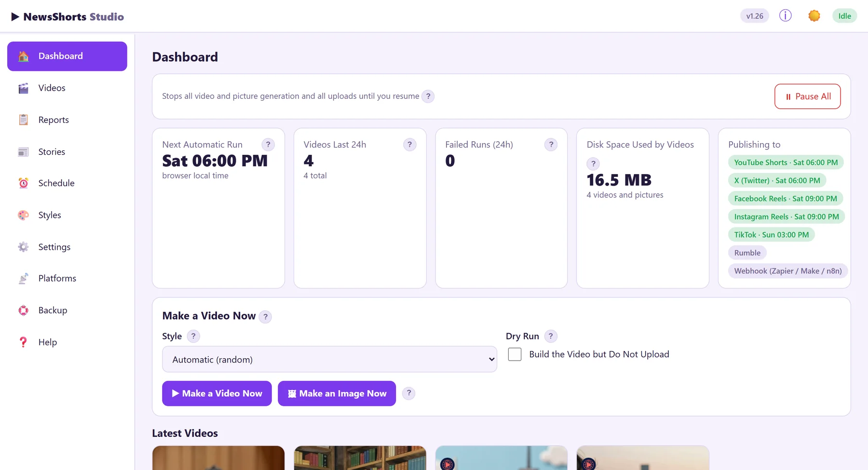Click the Backup lifebuoy icon
The width and height of the screenshot is (868, 470).
[23, 310]
